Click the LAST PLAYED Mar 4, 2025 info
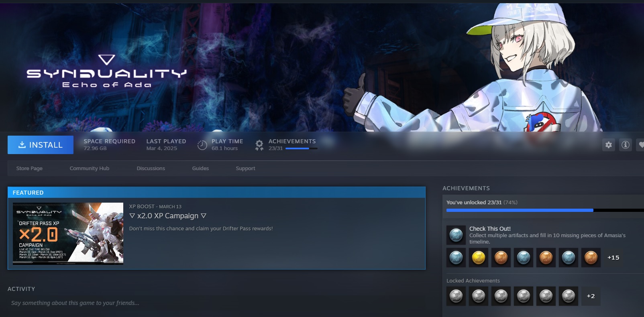The width and height of the screenshot is (644, 317). click(166, 145)
